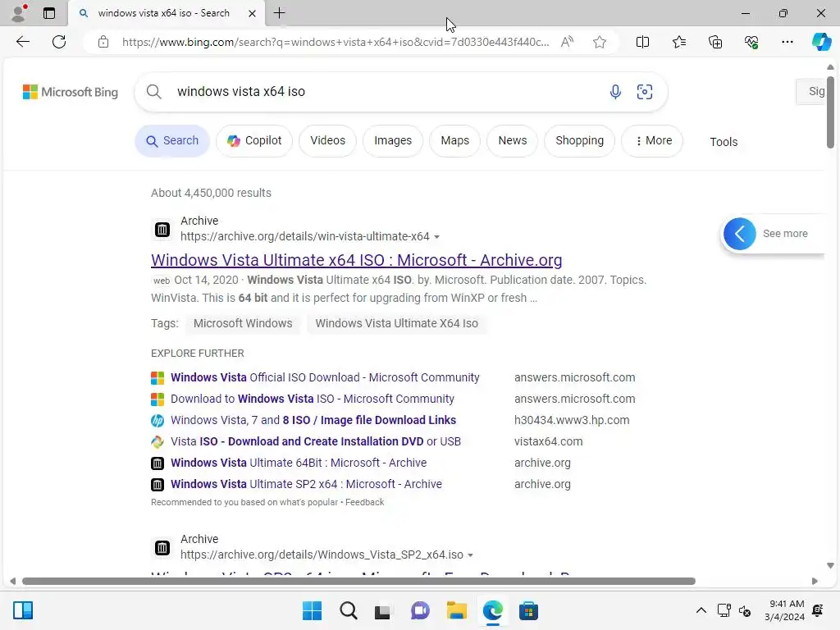The width and height of the screenshot is (840, 630).
Task: Show hidden system tray icons chevron
Action: pyautogui.click(x=701, y=610)
